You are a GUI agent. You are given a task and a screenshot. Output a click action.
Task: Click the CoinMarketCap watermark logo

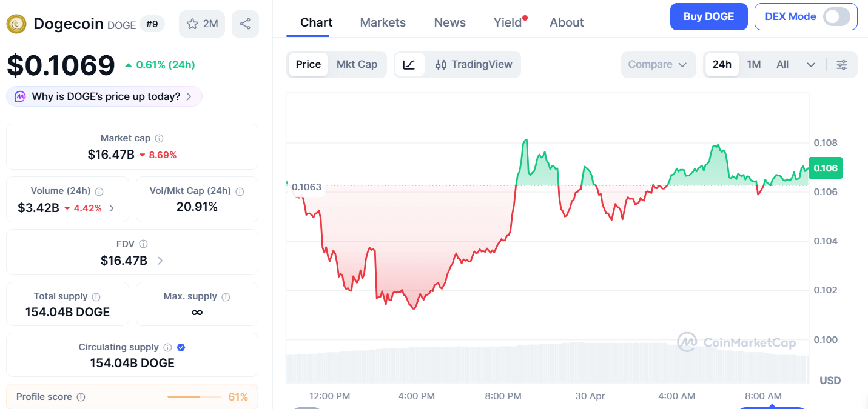pos(736,342)
